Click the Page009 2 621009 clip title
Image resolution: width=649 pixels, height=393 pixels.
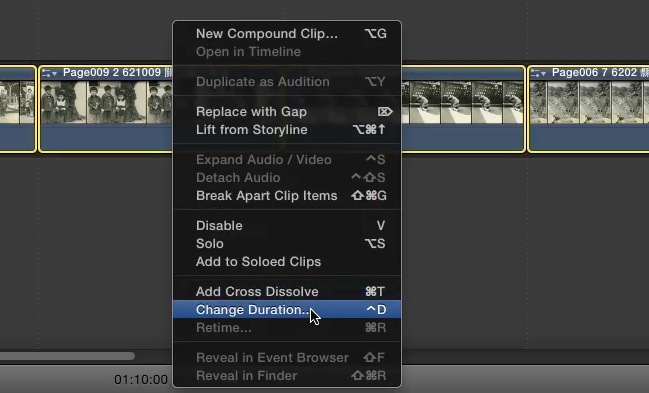pyautogui.click(x=118, y=73)
